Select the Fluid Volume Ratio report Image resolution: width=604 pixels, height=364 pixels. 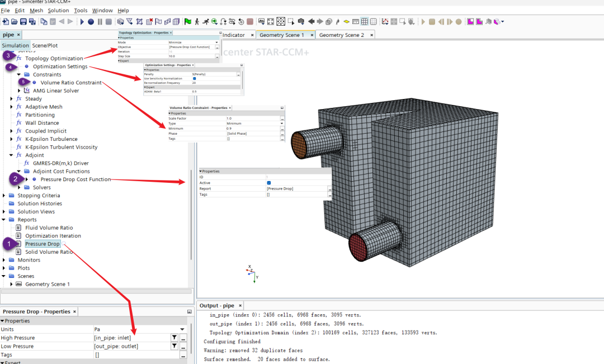click(x=49, y=228)
